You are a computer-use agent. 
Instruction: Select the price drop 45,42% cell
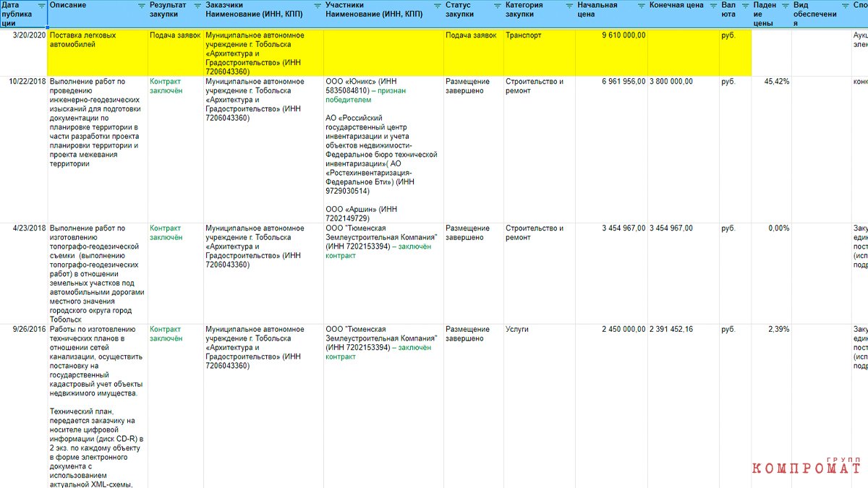[771, 149]
